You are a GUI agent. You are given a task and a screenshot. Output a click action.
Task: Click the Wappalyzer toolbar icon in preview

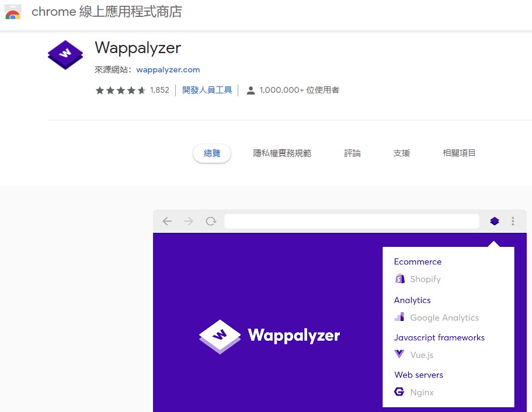pyautogui.click(x=495, y=221)
